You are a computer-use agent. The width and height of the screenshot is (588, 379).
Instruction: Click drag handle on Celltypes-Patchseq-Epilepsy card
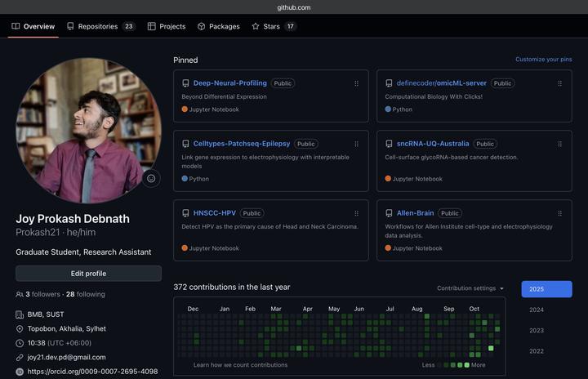coord(356,144)
